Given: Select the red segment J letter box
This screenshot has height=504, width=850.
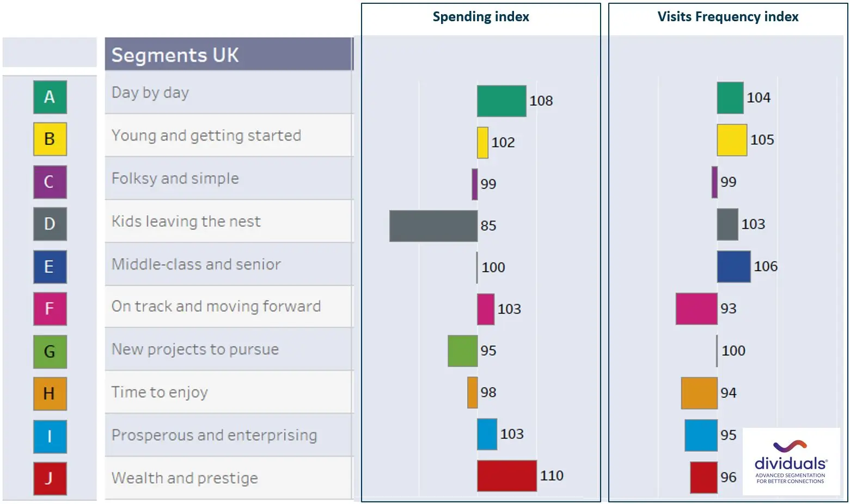Looking at the screenshot, I should coord(50,478).
